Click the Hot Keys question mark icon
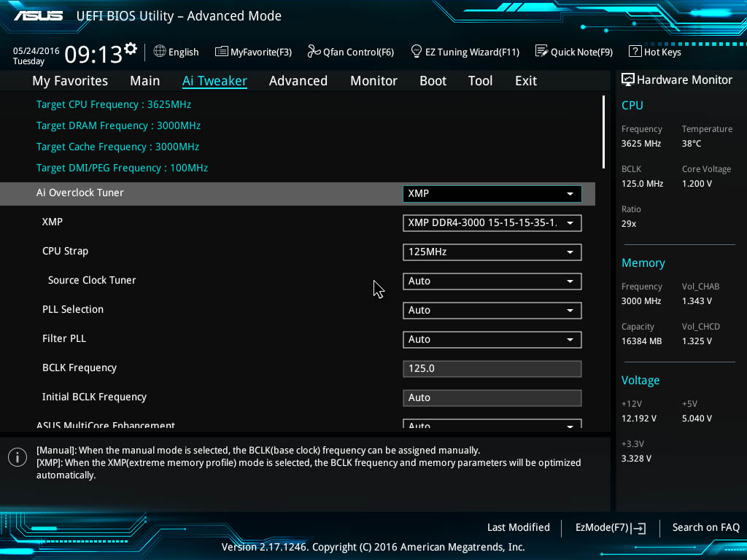747x560 pixels. 635,51
